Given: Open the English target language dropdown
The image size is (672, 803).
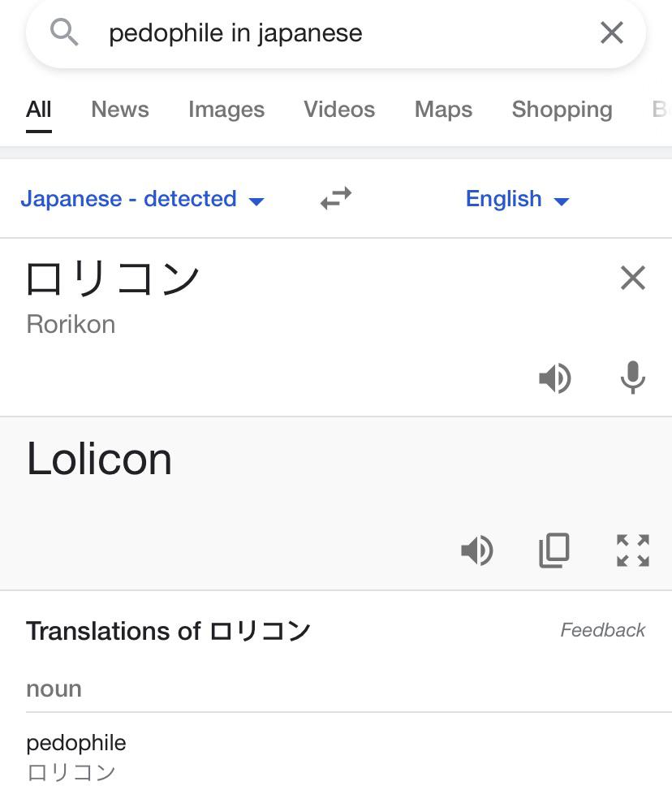Looking at the screenshot, I should tap(517, 199).
